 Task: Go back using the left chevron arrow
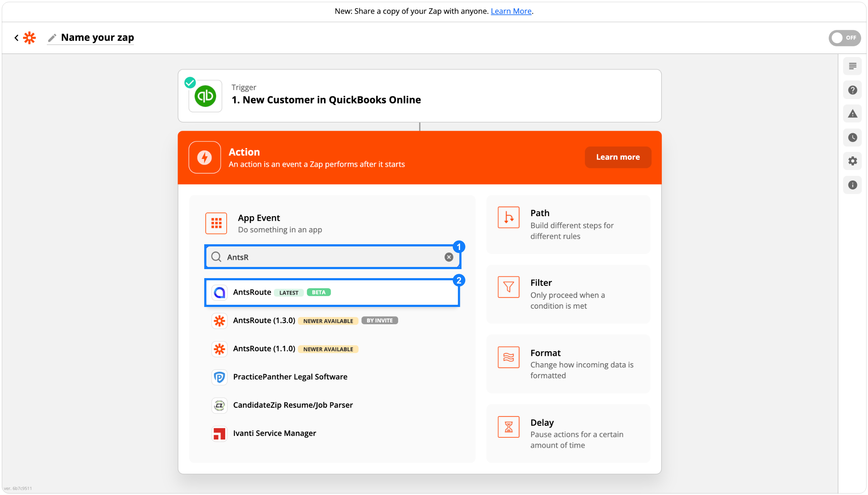coord(16,38)
